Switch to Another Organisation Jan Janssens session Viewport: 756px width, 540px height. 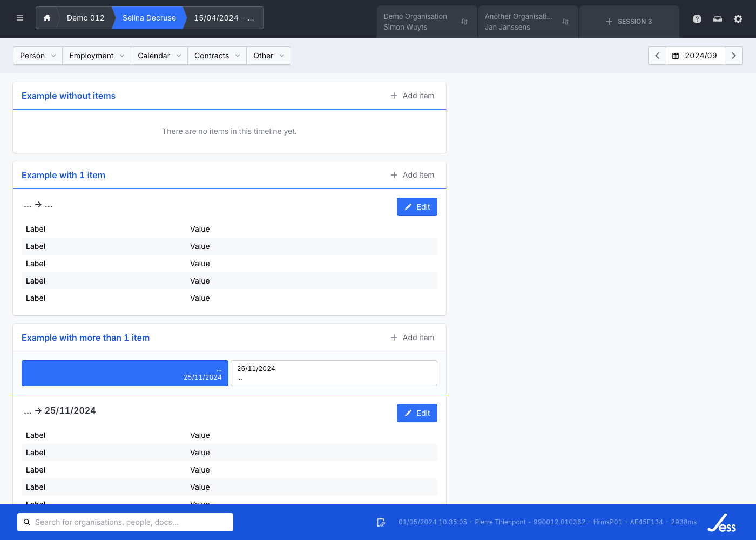[527, 22]
